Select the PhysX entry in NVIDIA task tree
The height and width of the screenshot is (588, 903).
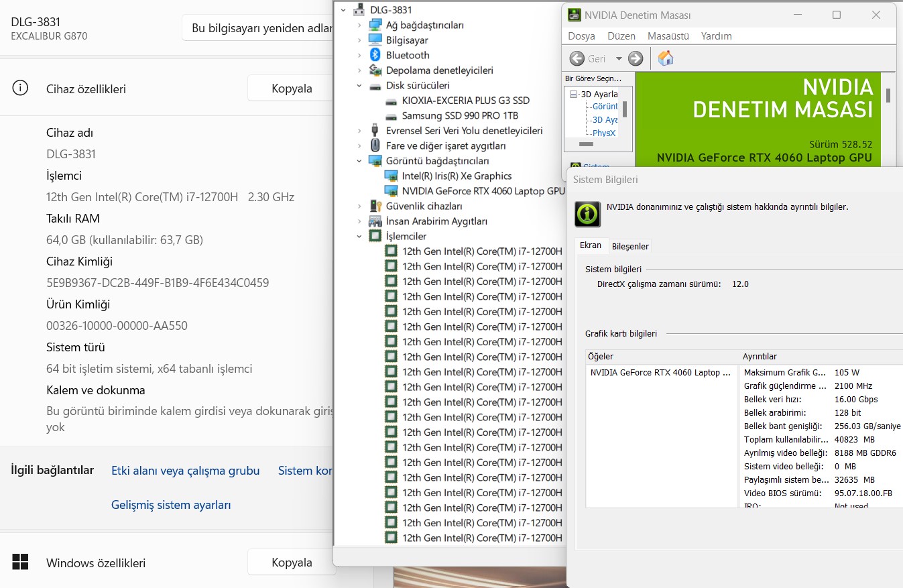[604, 133]
